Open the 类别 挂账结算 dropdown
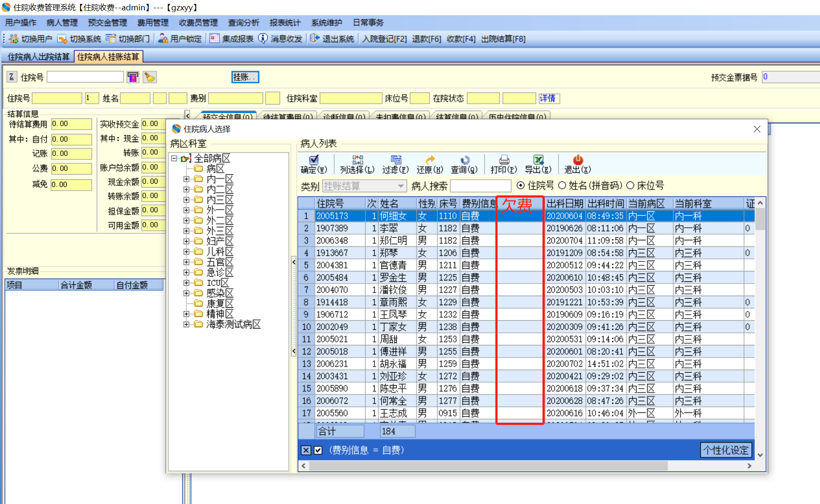Image resolution: width=820 pixels, height=504 pixels. [x=401, y=186]
